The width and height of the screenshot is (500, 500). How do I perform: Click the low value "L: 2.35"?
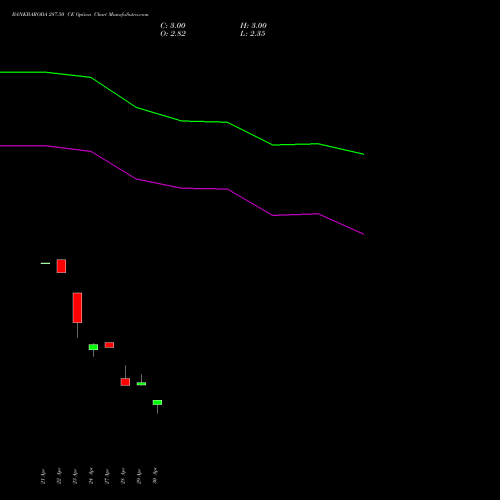click(x=252, y=34)
